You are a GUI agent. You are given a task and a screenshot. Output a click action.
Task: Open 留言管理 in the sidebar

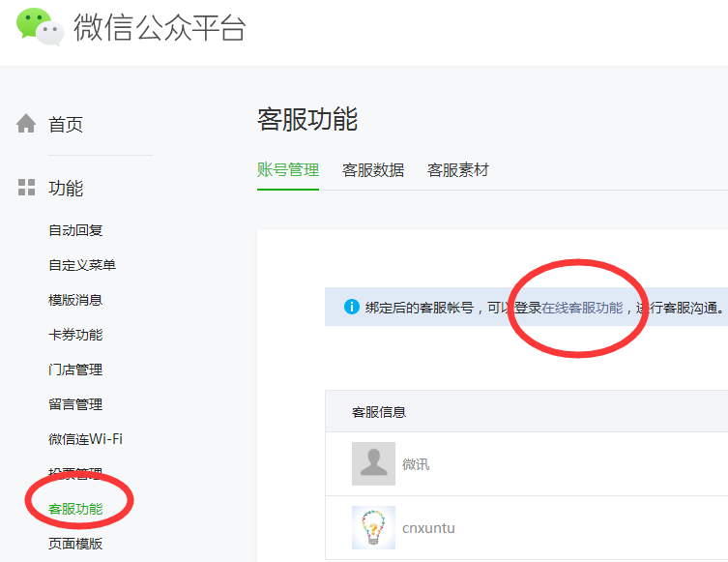pyautogui.click(x=75, y=404)
